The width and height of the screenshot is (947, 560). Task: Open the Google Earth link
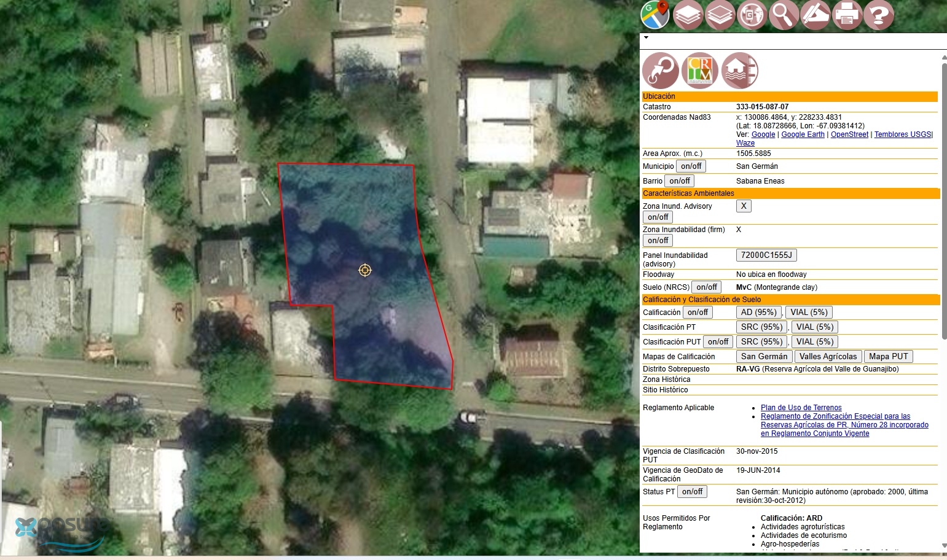pos(803,134)
